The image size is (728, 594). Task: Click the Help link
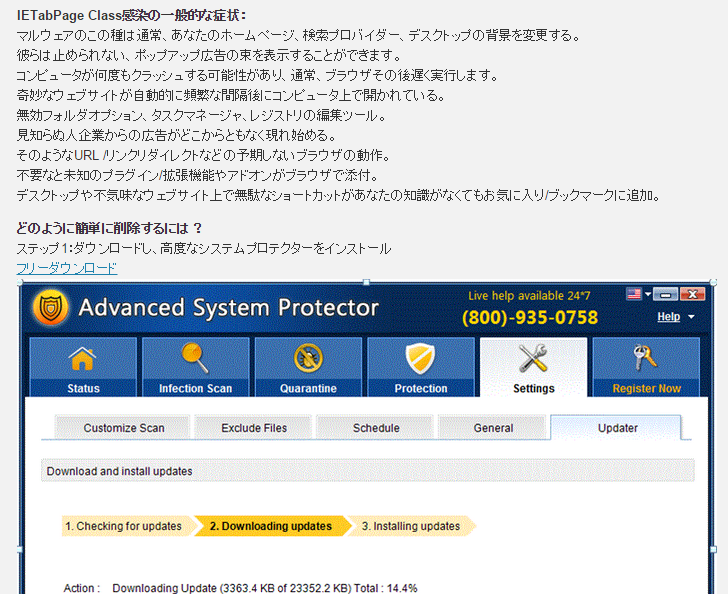(669, 317)
